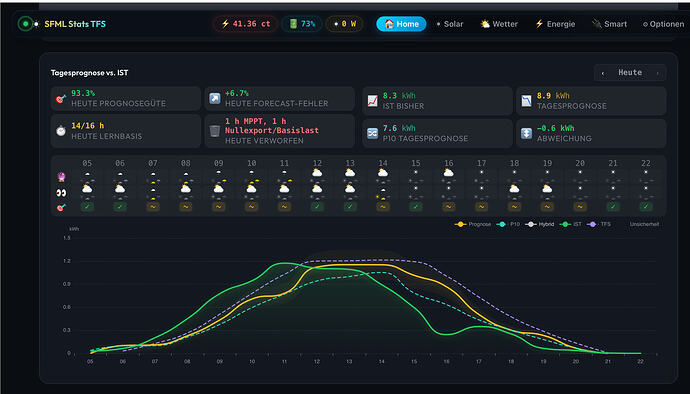The width and height of the screenshot is (690, 394).
Task: Click the forecast cloud icon for hour 16
Action: click(448, 173)
